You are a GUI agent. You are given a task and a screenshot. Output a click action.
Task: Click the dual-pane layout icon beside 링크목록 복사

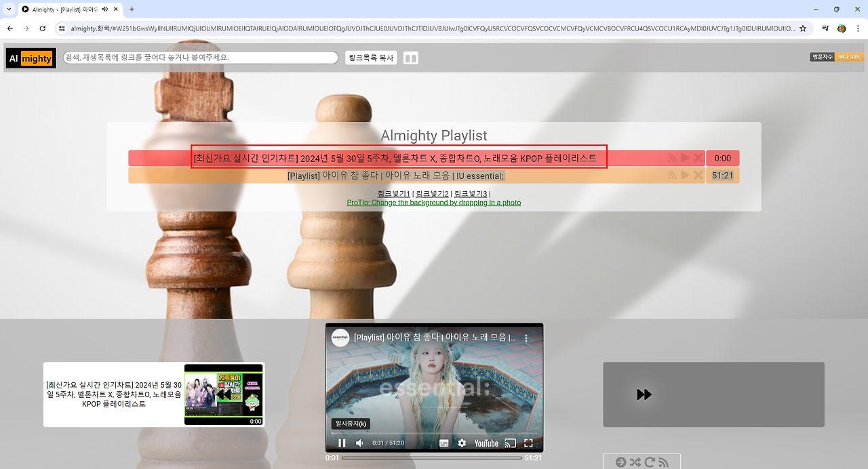[x=410, y=58]
